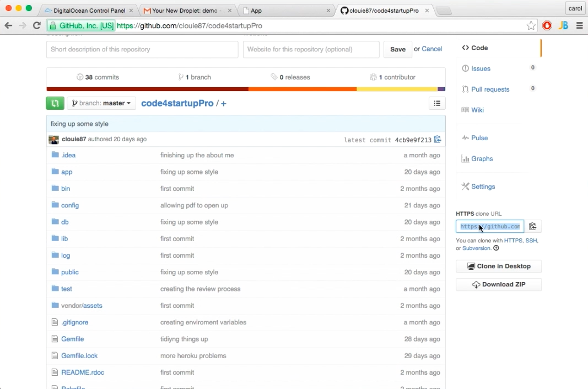
Task: Open the Chrome hamburger menu
Action: pyautogui.click(x=579, y=25)
